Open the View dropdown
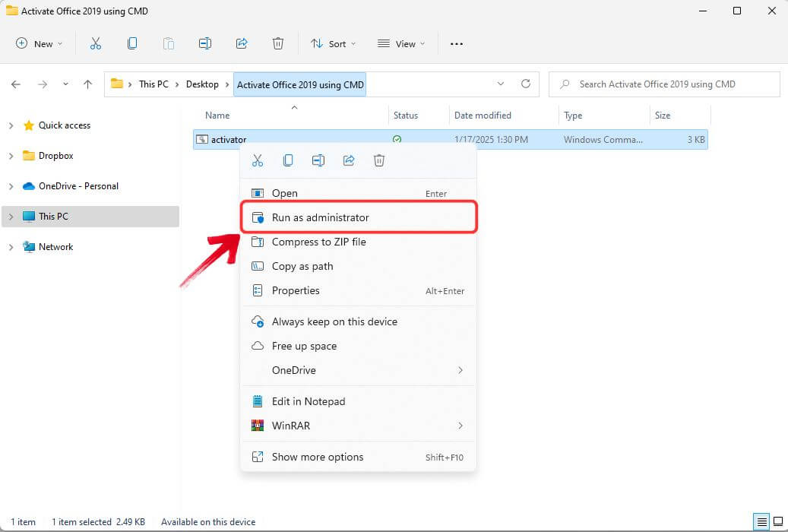788x532 pixels. coord(401,44)
